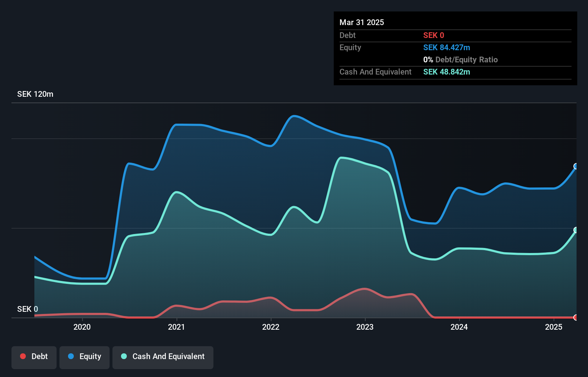Open the Mar 31 2025 tooltip header

[362, 22]
